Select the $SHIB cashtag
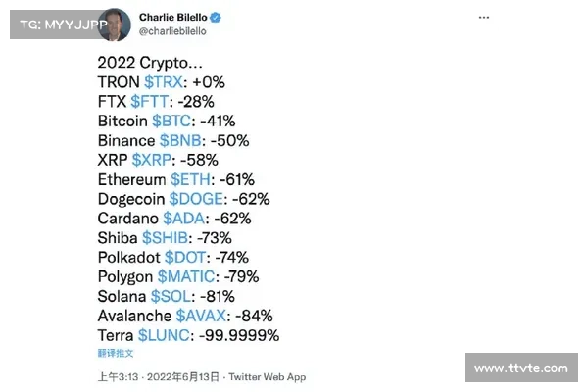588x392 pixels. (165, 238)
